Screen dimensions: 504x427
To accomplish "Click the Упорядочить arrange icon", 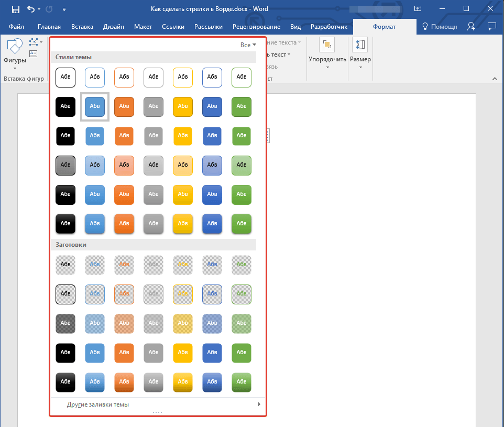I will 327,46.
